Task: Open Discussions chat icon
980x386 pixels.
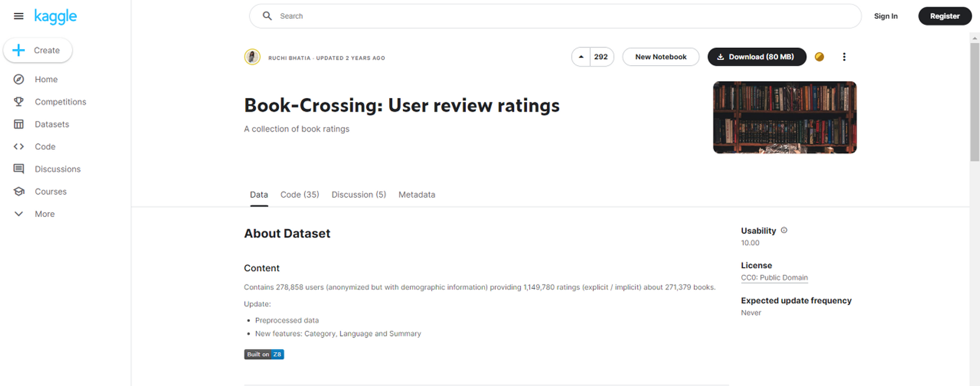Action: point(19,169)
